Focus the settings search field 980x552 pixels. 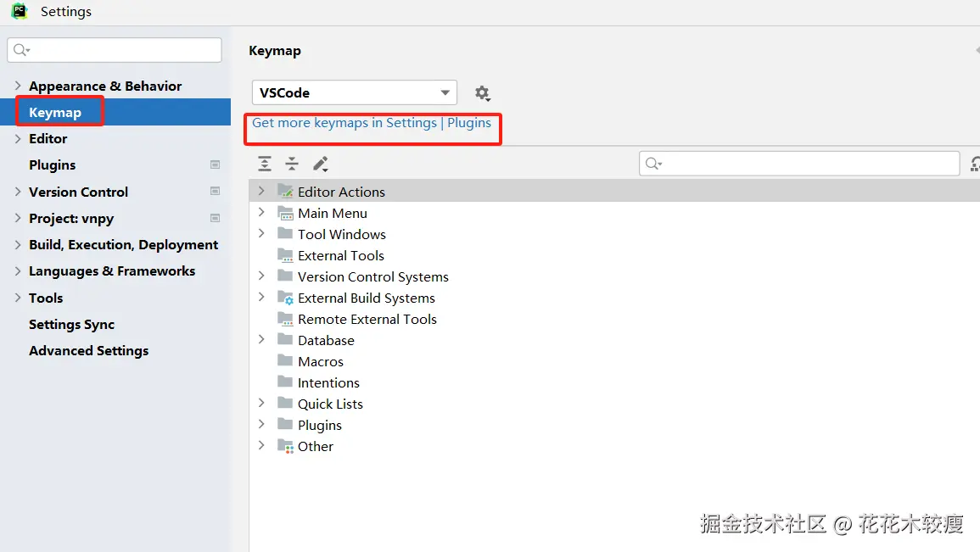[115, 50]
